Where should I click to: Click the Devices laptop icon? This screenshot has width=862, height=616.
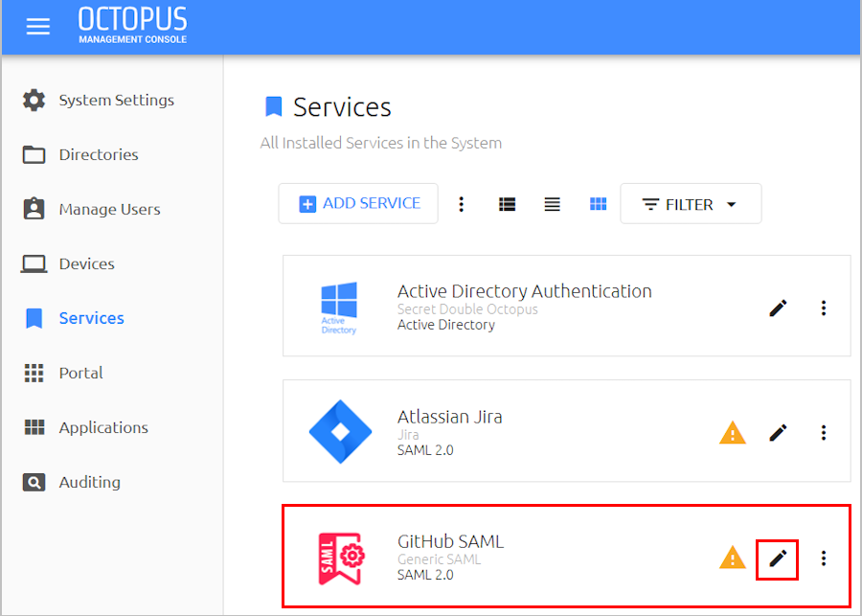tap(34, 263)
